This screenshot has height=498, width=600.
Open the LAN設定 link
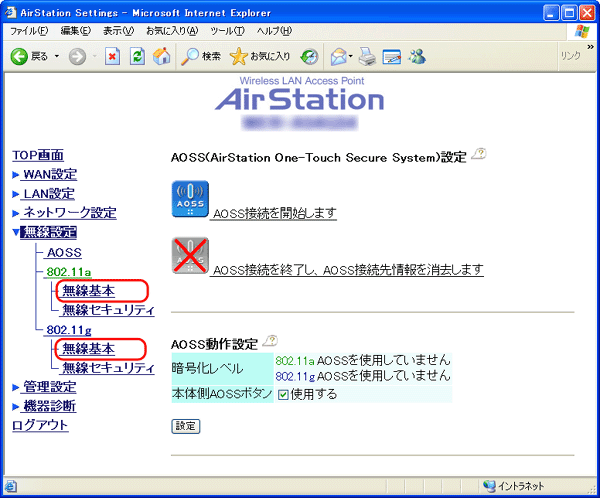pos(49,194)
